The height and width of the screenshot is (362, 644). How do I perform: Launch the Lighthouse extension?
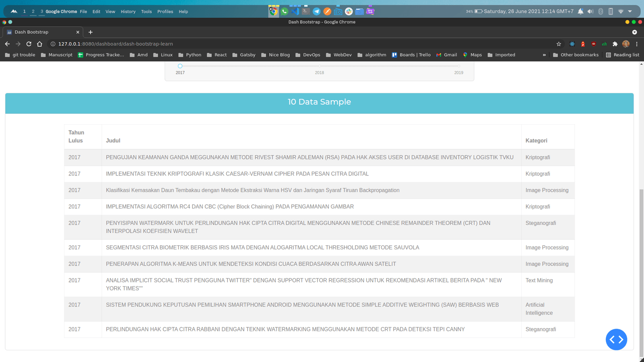click(x=583, y=44)
